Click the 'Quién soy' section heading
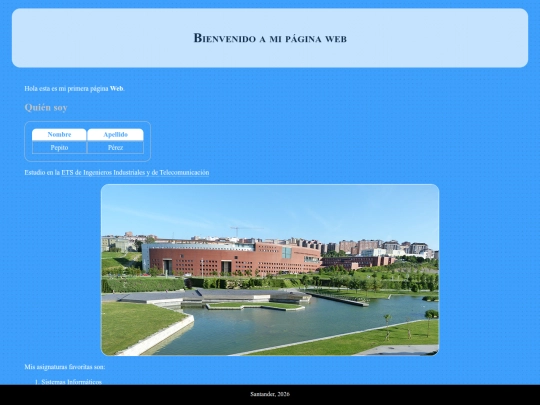 pyautogui.click(x=46, y=107)
